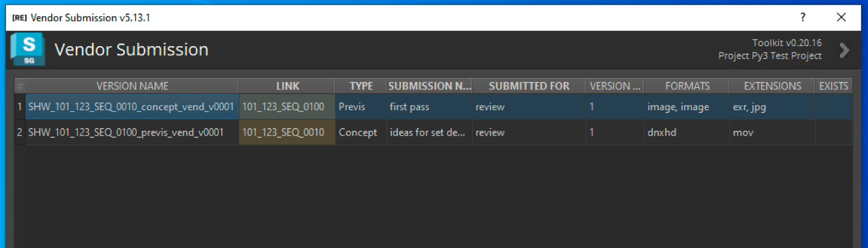Click the SUBMITTED FOR column header
This screenshot has width=868, height=248.
click(529, 86)
